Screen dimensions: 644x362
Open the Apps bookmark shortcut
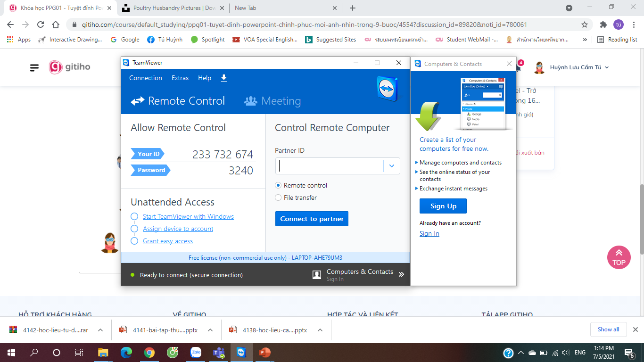tap(19, 40)
